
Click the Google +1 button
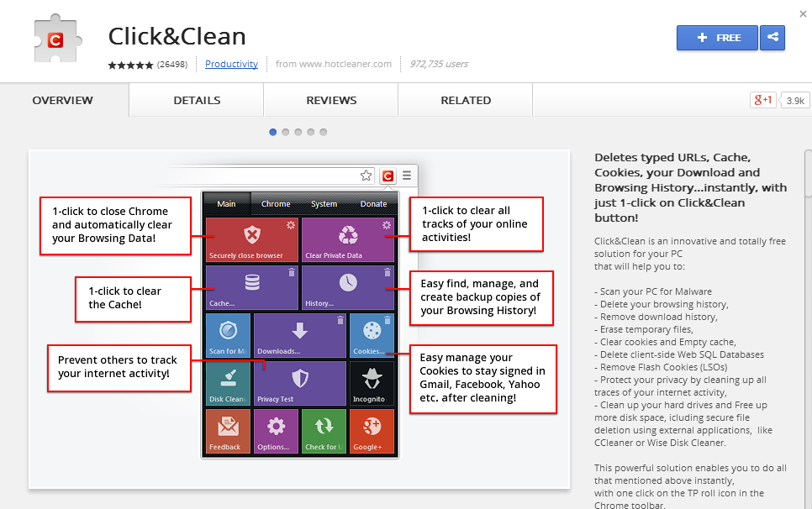tap(762, 100)
